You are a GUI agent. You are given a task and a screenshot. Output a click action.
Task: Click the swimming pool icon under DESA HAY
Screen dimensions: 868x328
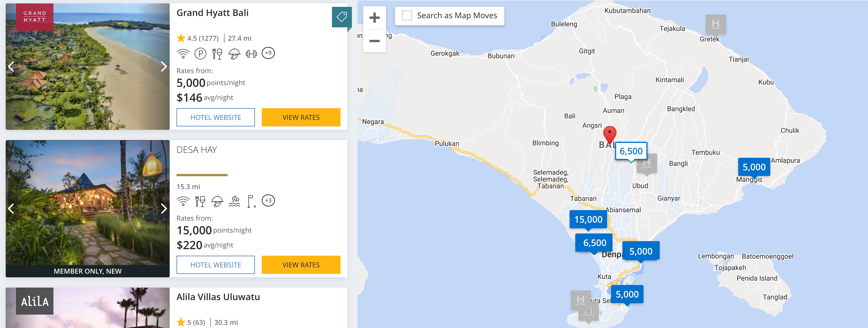pos(235,200)
